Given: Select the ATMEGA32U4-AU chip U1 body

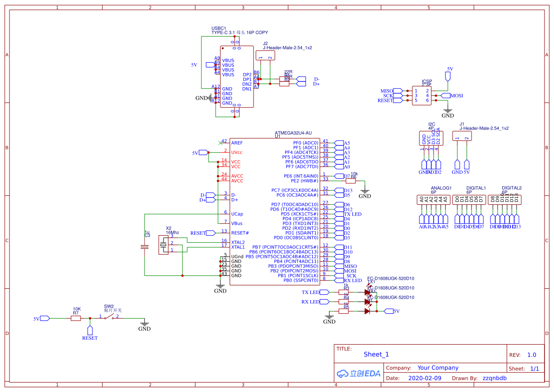Looking at the screenshot, I should [274, 211].
